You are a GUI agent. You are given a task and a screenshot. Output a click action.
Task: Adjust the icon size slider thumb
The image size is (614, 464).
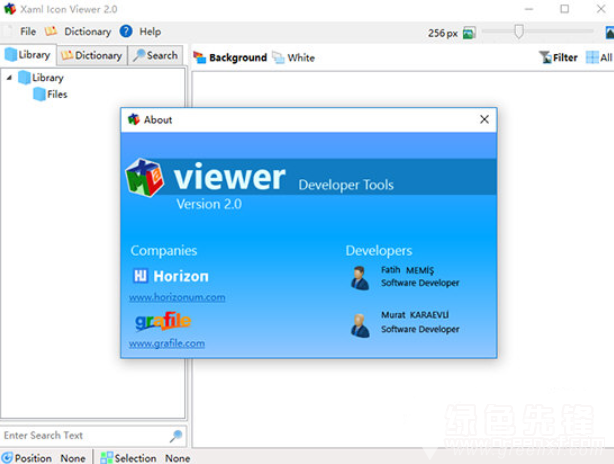[519, 32]
